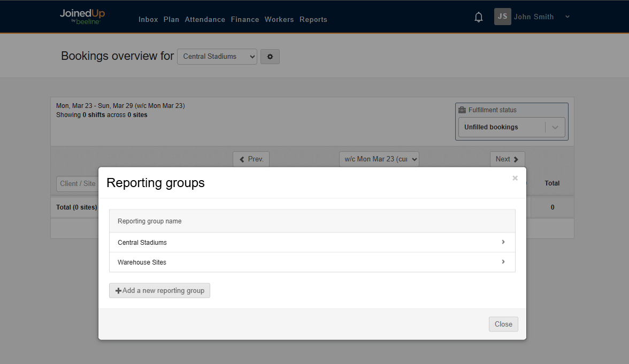Click the plus icon on Add reporting group
The height and width of the screenshot is (364, 629).
pos(118,290)
